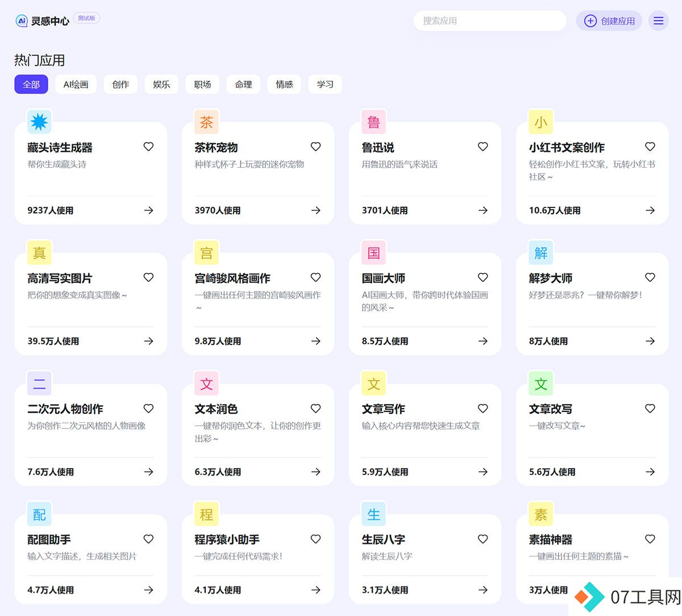
Task: Open 程序猿小助手 via its arrow icon
Action: point(315,590)
